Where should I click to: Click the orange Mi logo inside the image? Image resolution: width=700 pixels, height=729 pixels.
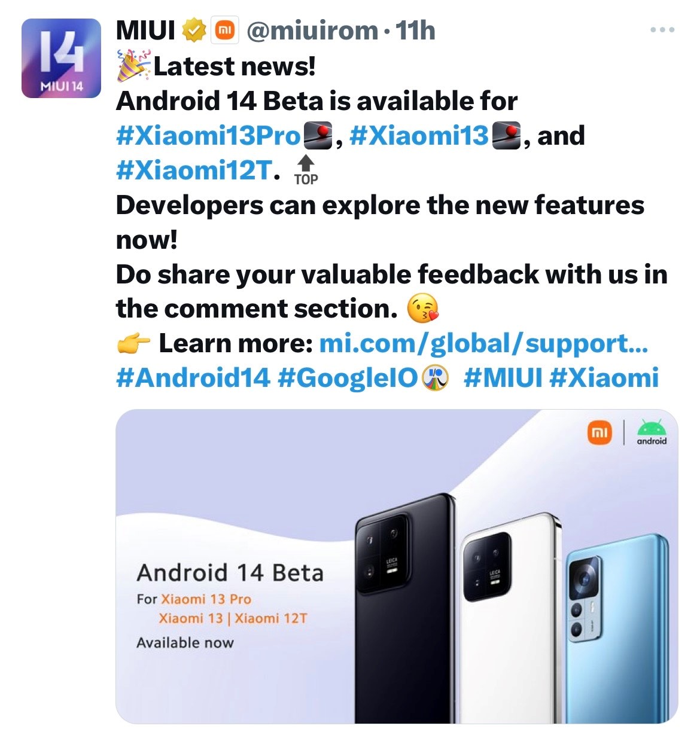(600, 432)
